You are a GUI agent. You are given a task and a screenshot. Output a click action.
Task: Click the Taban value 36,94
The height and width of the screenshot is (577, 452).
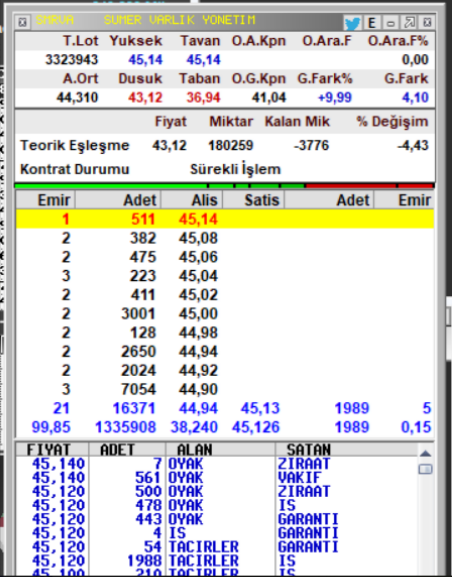(x=203, y=98)
